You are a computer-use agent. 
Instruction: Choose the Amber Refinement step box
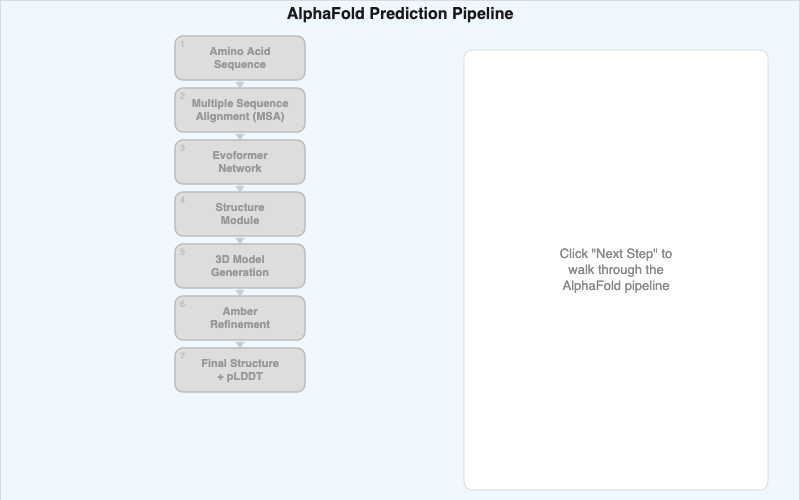pos(240,318)
